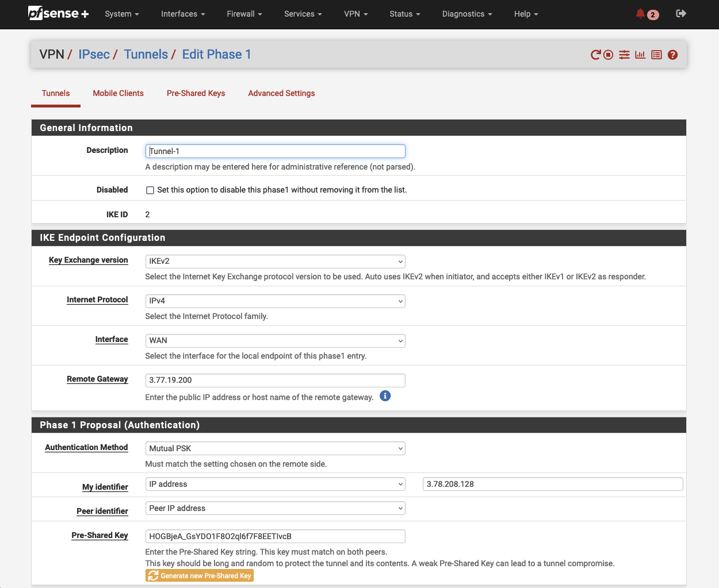Image resolution: width=719 pixels, height=588 pixels.
Task: Open the Key Exchange version dropdown
Action: [x=275, y=261]
